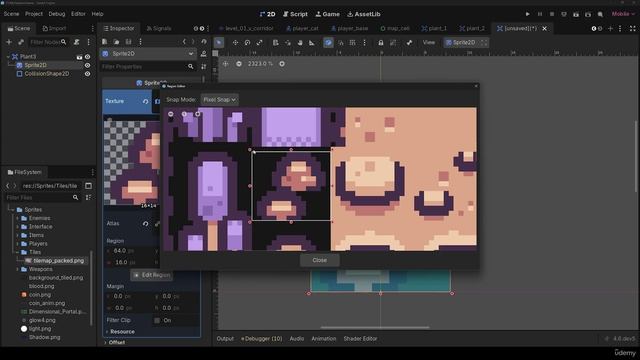Add a new scene tab with plus
This screenshot has height=360, width=640.
coord(610,28)
